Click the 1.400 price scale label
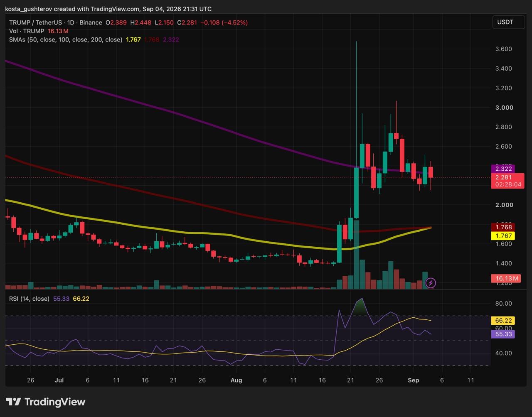This screenshot has width=532, height=417. tap(504, 263)
